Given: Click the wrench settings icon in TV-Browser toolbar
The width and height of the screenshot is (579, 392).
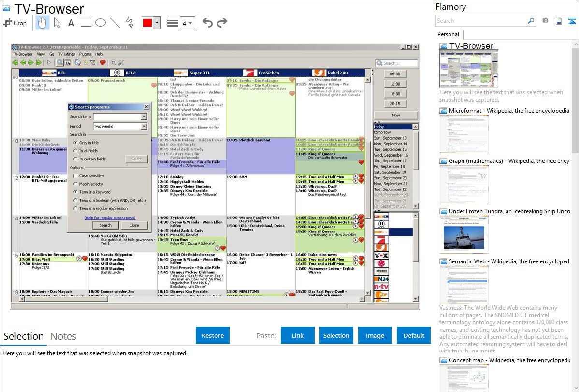Looking at the screenshot, I should (121, 63).
